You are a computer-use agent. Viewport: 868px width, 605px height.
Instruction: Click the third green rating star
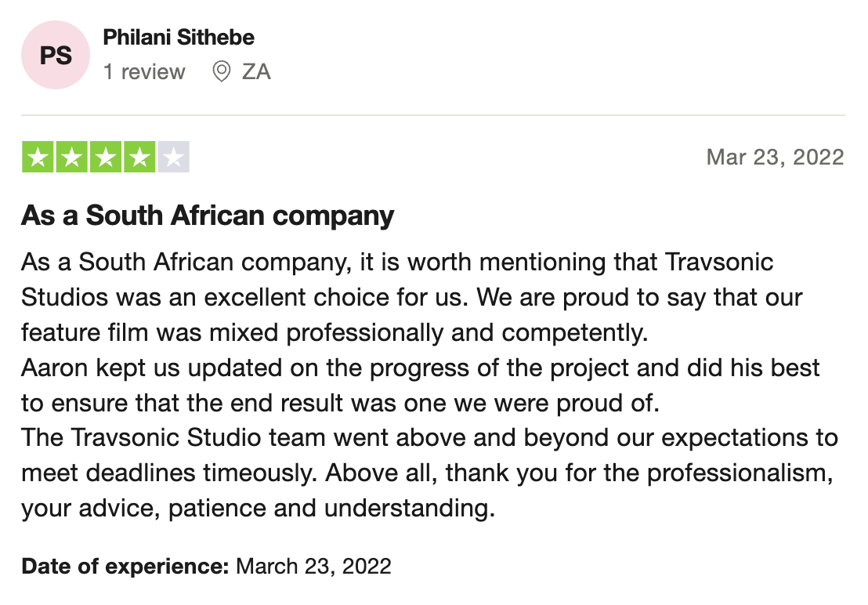(x=106, y=158)
